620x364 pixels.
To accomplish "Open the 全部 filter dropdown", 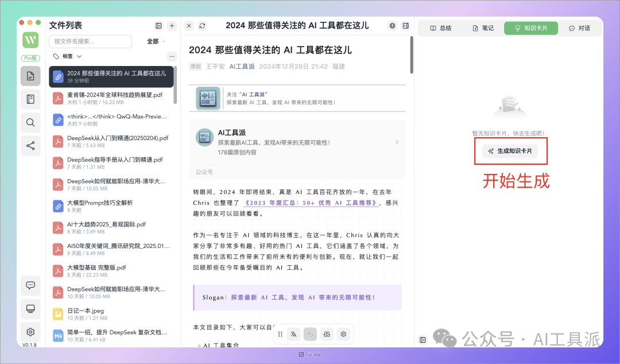I will click(x=156, y=41).
